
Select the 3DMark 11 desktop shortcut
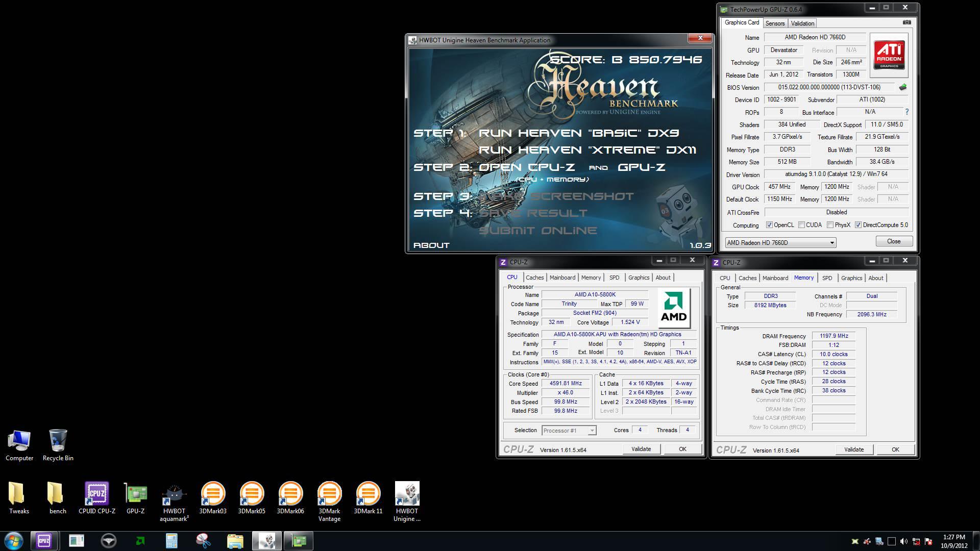click(368, 498)
